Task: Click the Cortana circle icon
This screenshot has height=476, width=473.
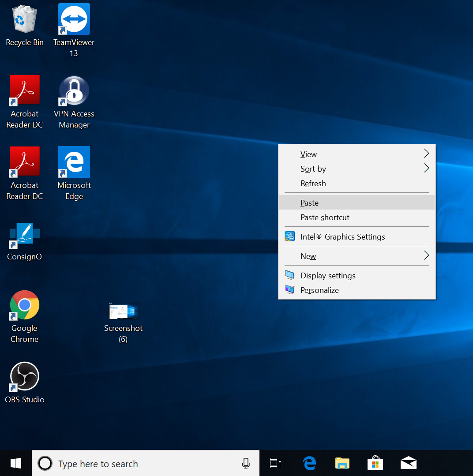Action: coord(45,463)
